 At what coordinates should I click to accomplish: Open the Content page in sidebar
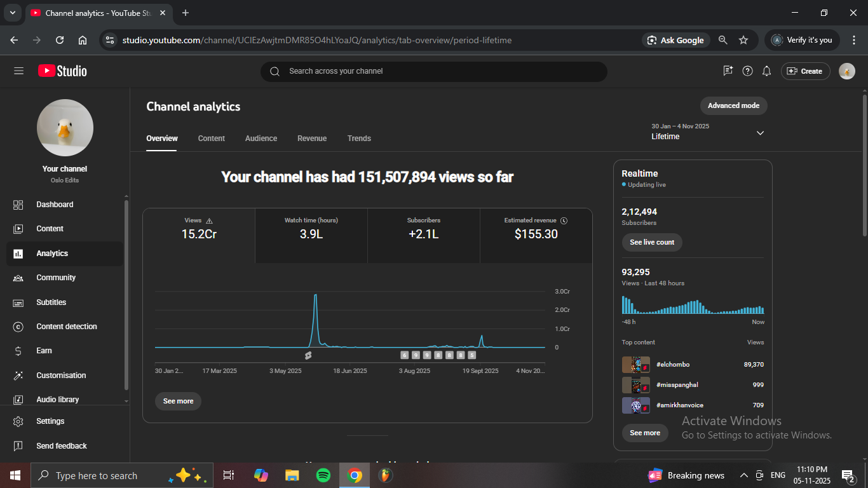pos(50,229)
